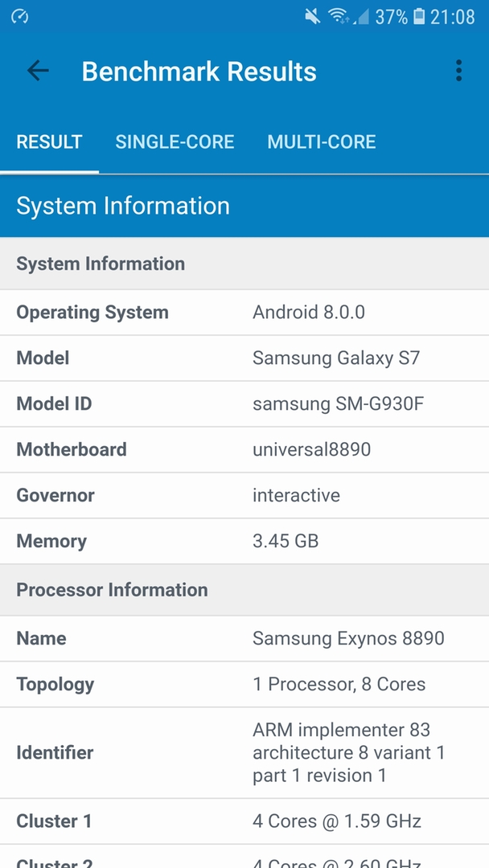Tap the 37% battery percentage
The width and height of the screenshot is (489, 868).
coord(391,17)
